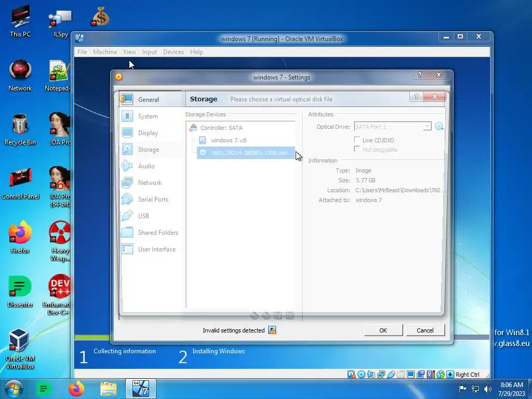Open Dissenter from the taskbar

tap(44, 389)
